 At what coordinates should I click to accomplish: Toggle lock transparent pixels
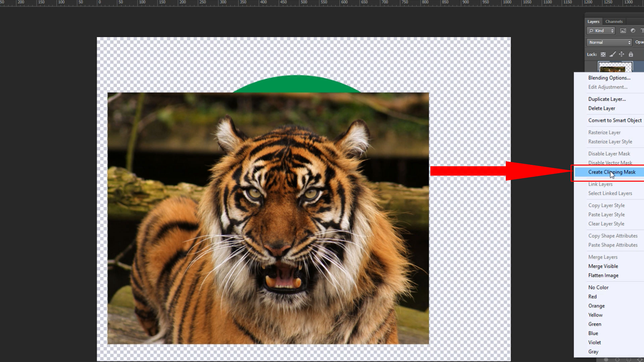point(603,54)
